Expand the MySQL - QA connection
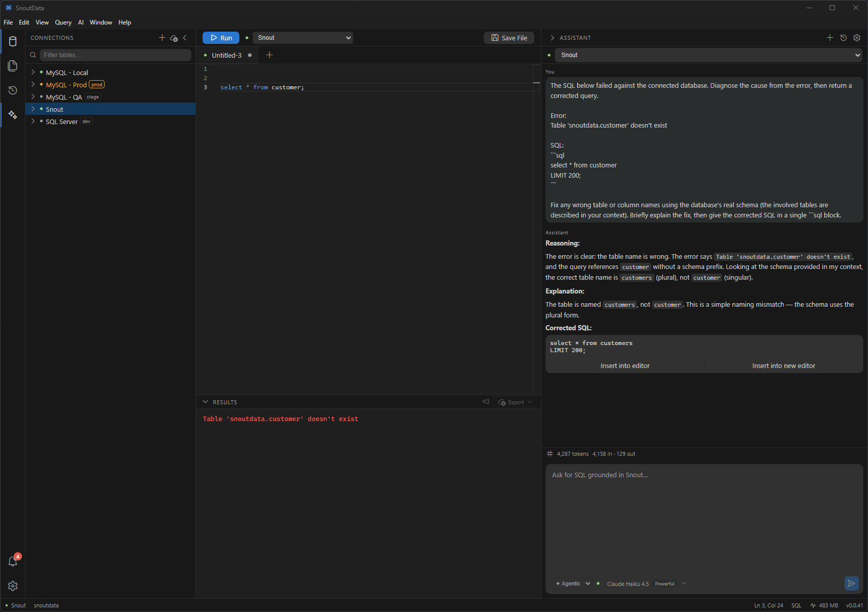Image resolution: width=868 pixels, height=612 pixels. tap(33, 97)
